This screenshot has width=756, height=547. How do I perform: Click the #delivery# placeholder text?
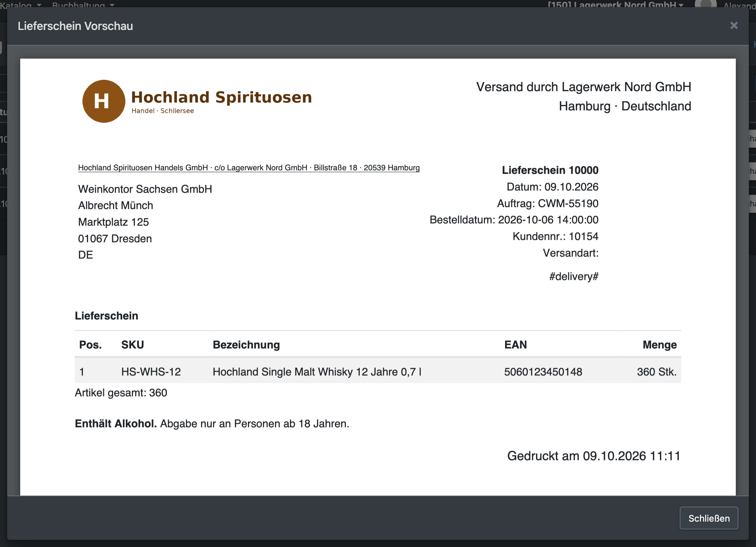click(574, 276)
